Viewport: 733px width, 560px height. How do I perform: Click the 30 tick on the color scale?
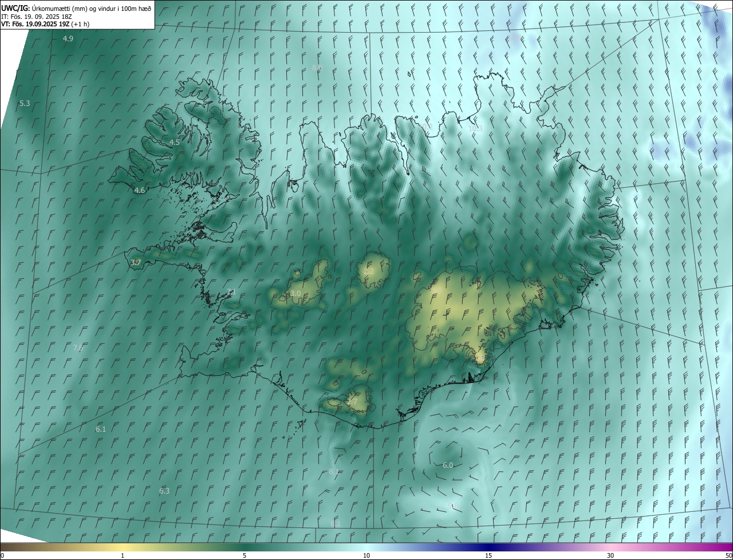(x=610, y=555)
